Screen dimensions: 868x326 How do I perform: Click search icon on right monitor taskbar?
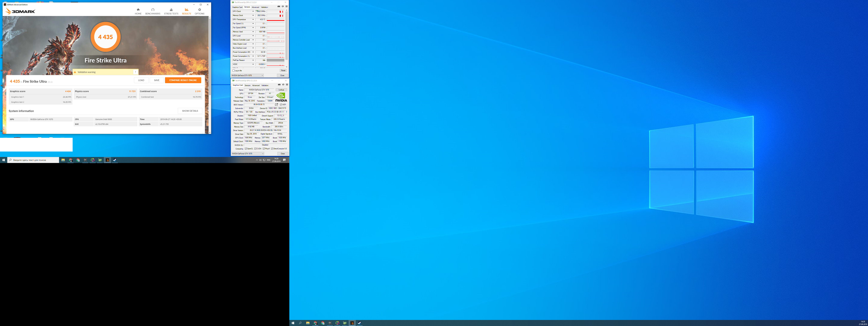pos(300,323)
